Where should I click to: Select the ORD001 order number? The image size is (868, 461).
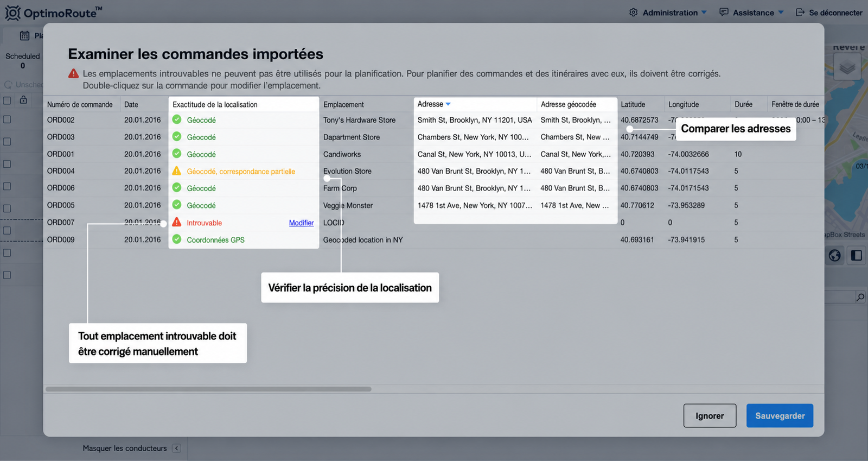pos(61,154)
